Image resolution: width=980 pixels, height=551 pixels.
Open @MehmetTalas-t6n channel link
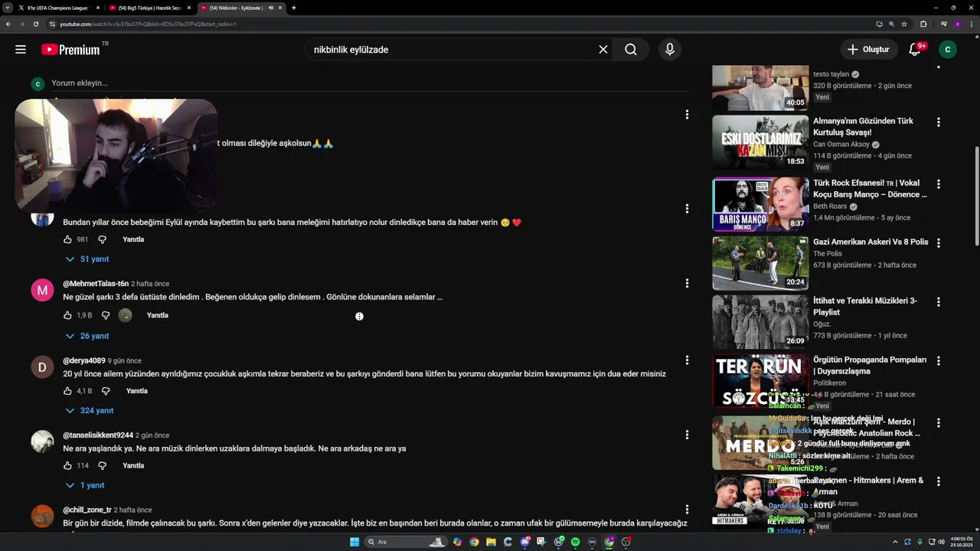tap(96, 284)
